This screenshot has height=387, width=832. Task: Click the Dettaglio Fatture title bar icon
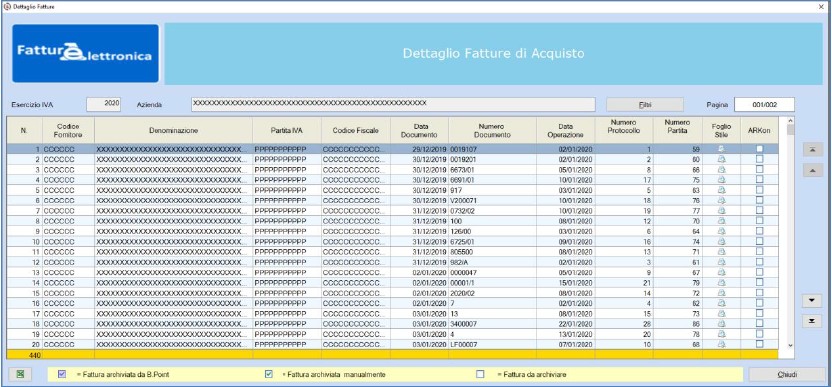7,7
